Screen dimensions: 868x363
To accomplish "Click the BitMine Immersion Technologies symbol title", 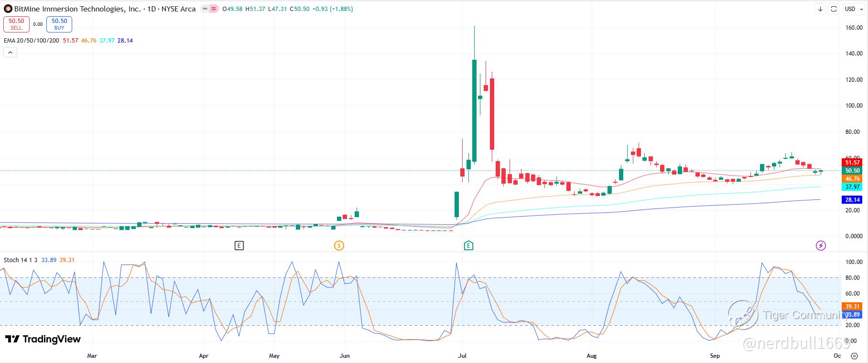I will 77,9.
